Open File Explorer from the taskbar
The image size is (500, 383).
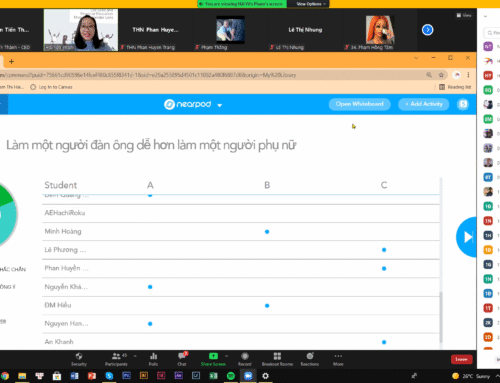22,376
